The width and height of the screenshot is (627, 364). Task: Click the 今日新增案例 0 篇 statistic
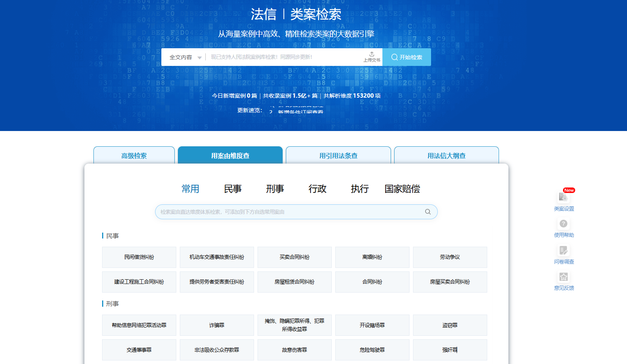(234, 96)
